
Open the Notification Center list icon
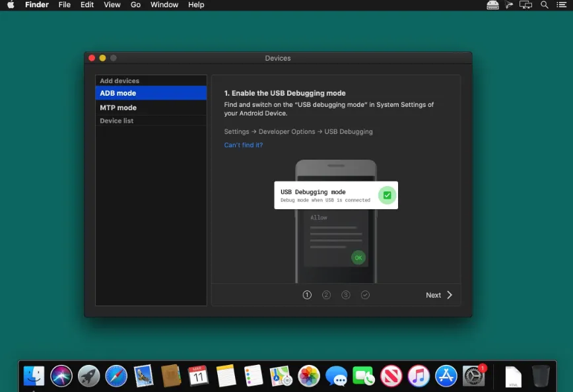tap(562, 5)
